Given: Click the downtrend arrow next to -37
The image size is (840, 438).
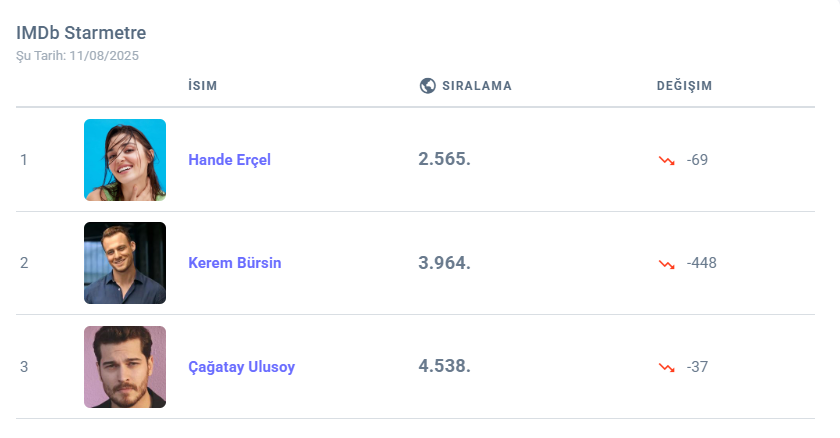Looking at the screenshot, I should (x=666, y=367).
